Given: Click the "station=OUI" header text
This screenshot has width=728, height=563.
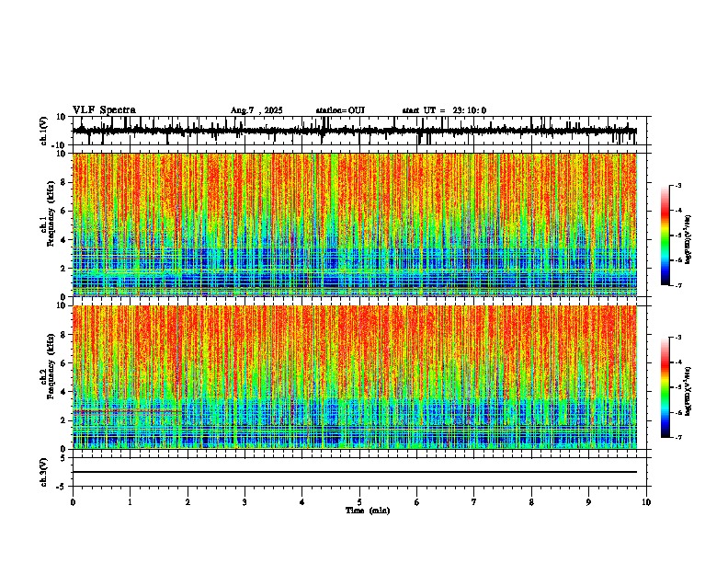Looking at the screenshot, I should pos(340,110).
